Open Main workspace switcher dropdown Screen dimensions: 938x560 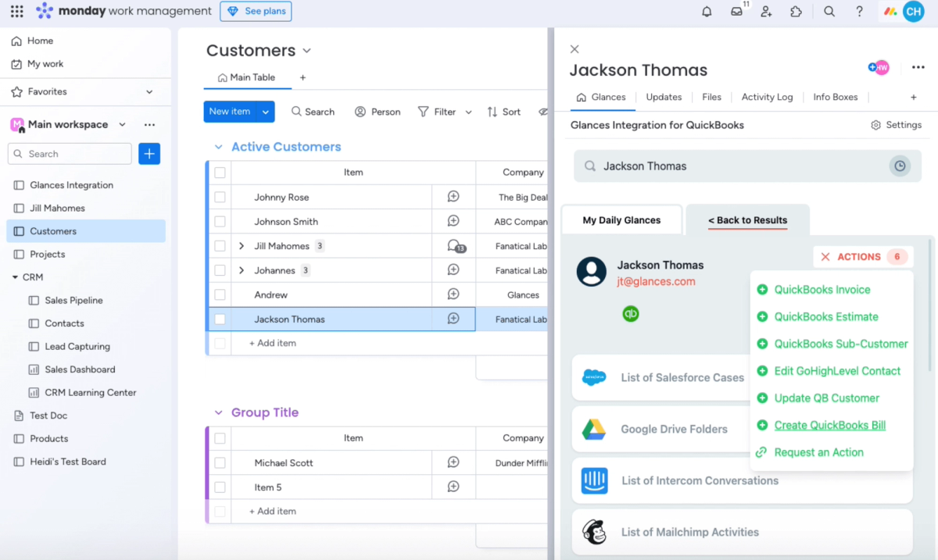tap(122, 124)
